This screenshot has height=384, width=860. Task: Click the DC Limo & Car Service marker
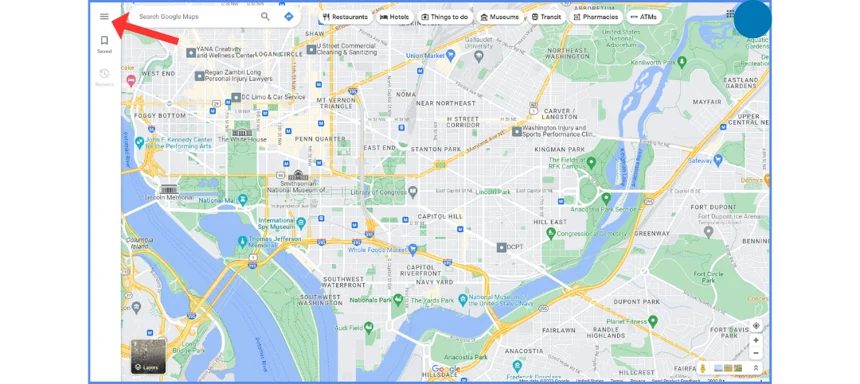pyautogui.click(x=236, y=97)
